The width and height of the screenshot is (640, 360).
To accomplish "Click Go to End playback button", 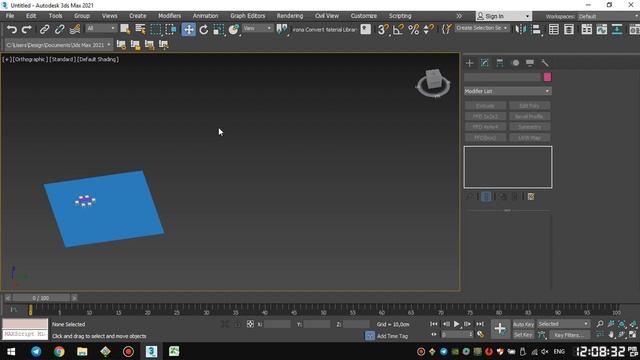I will [480, 324].
